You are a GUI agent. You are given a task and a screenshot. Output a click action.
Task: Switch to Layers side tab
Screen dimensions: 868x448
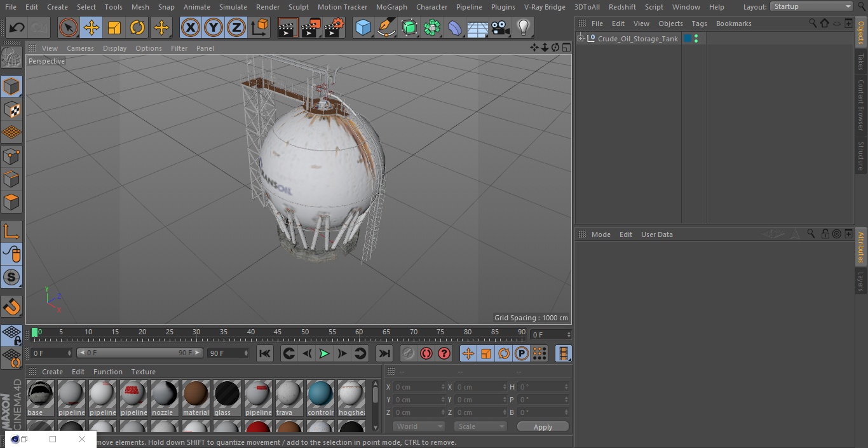pyautogui.click(x=861, y=281)
